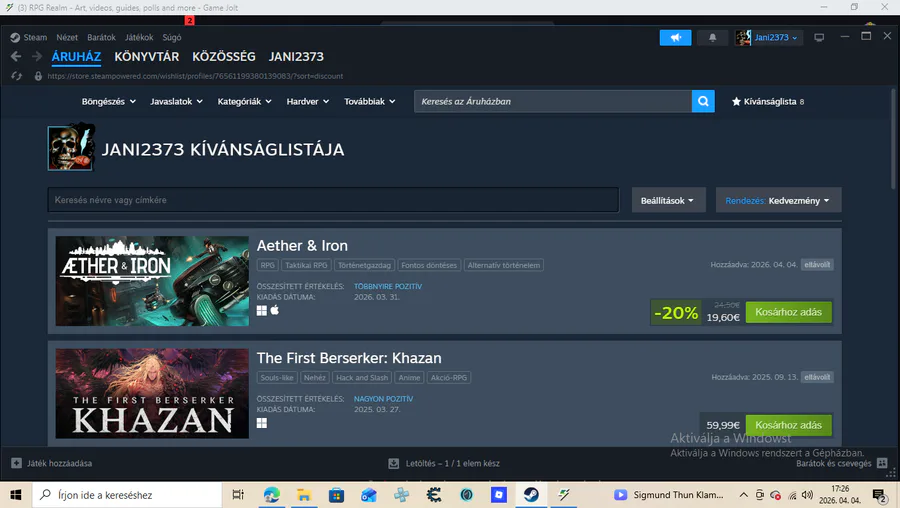This screenshot has height=508, width=900.
Task: Expand the Kategóriák dropdown
Action: tap(245, 102)
